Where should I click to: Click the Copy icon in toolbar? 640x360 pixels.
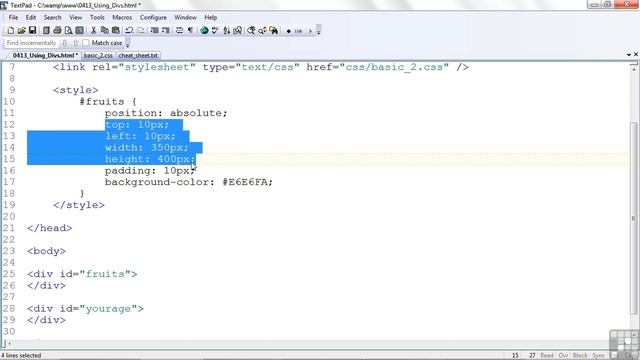(104, 31)
